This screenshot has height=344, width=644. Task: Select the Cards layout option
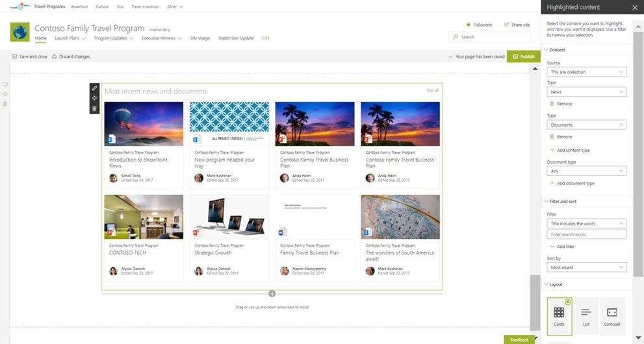[560, 317]
